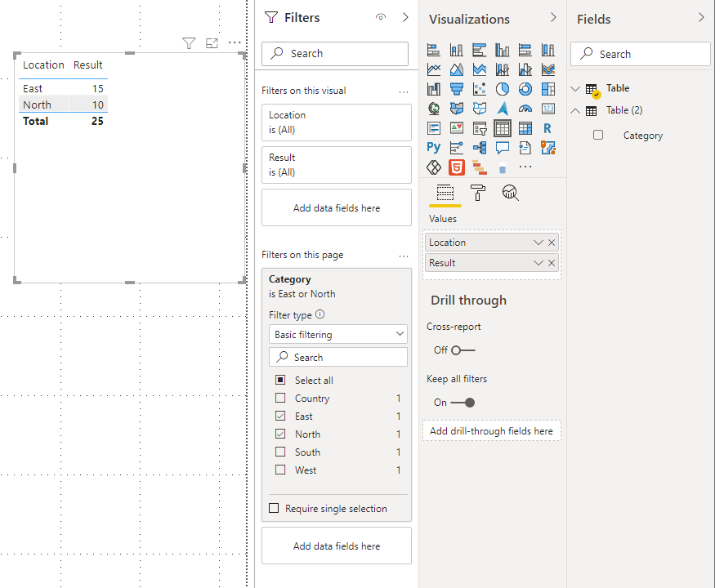Turn on Cross-report drill through
The image size is (715, 588).
click(x=463, y=350)
